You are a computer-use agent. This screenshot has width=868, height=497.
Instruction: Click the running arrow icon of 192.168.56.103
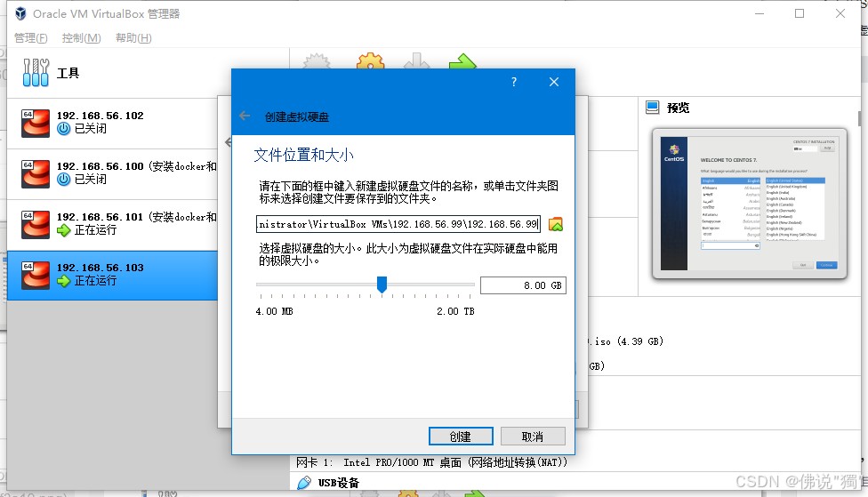click(64, 281)
